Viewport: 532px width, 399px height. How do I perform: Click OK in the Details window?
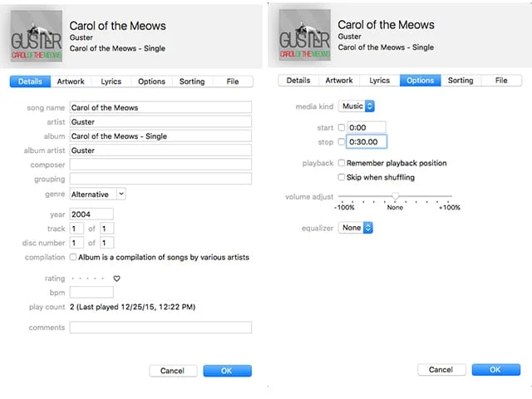(227, 371)
